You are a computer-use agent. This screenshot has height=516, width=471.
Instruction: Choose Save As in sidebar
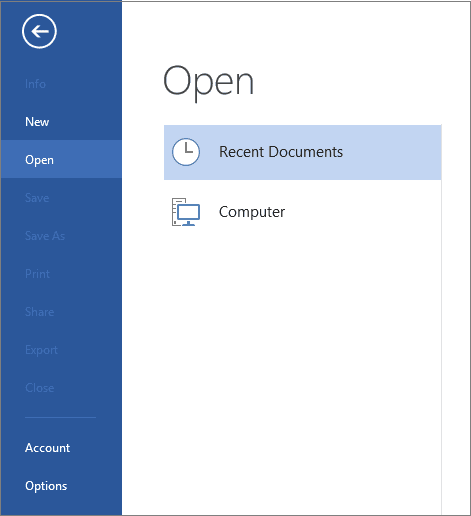click(45, 236)
